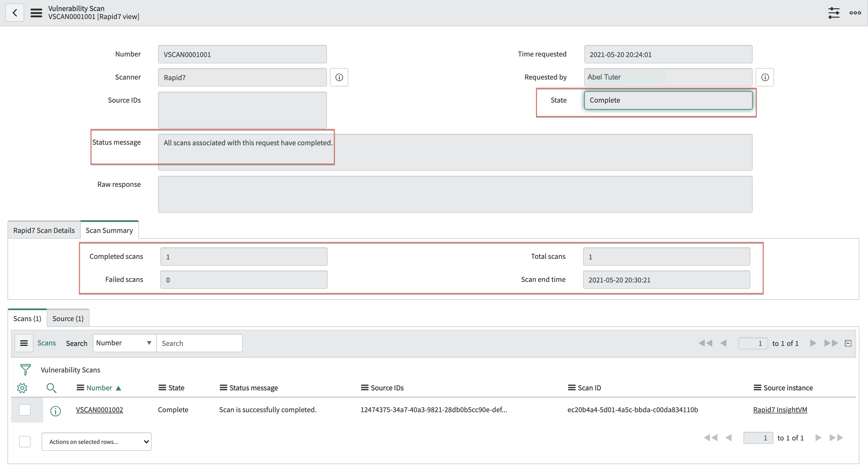868x471 pixels.
Task: Go to last page in bottom pagination
Action: [x=836, y=437]
